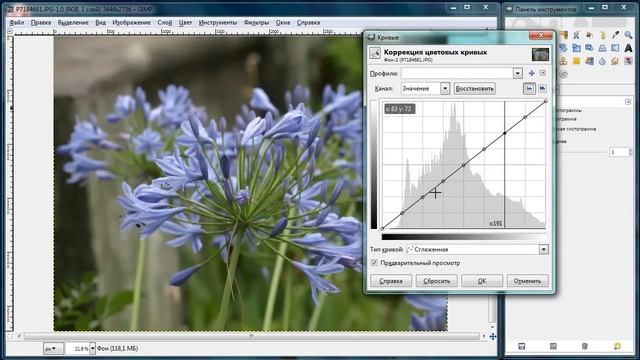Viewport: 640px width, 360px height.
Task: Click the Сбросить button
Action: point(436,281)
